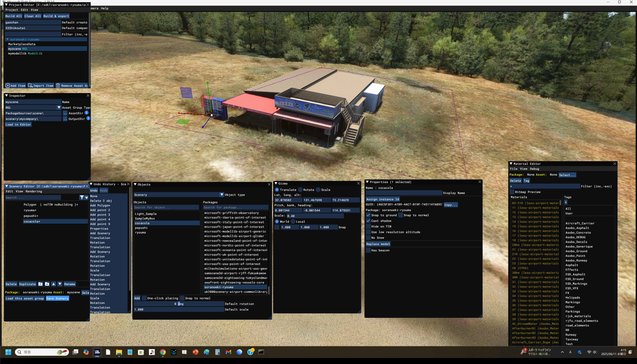This screenshot has width=637, height=364.
Task: Tick the No Snow checkbox
Action: (368, 238)
